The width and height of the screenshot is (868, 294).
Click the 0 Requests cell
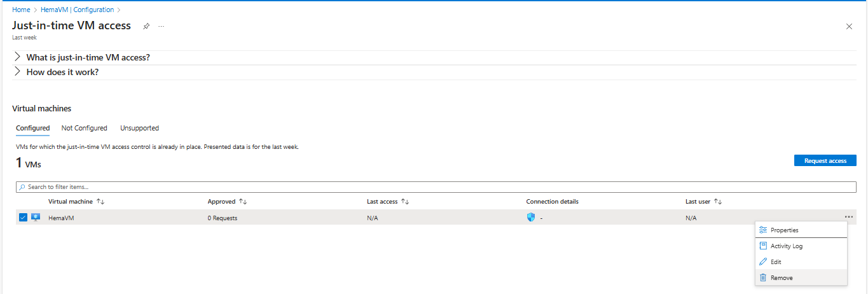click(x=223, y=218)
